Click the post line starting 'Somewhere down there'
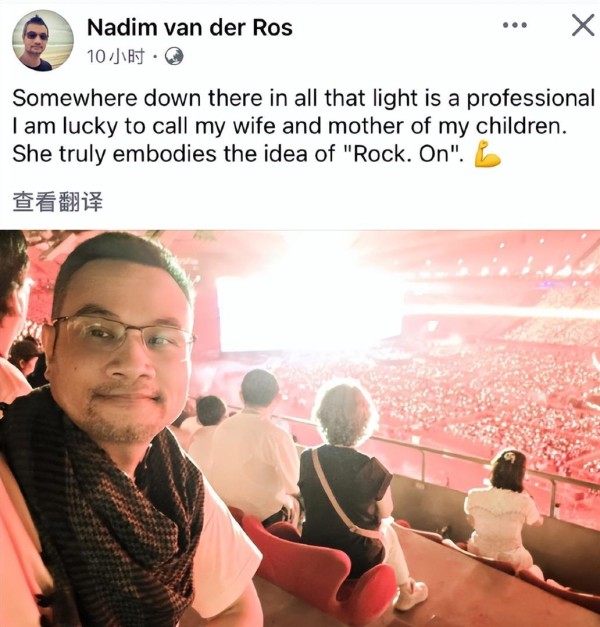This screenshot has width=600, height=627. pyautogui.click(x=304, y=98)
